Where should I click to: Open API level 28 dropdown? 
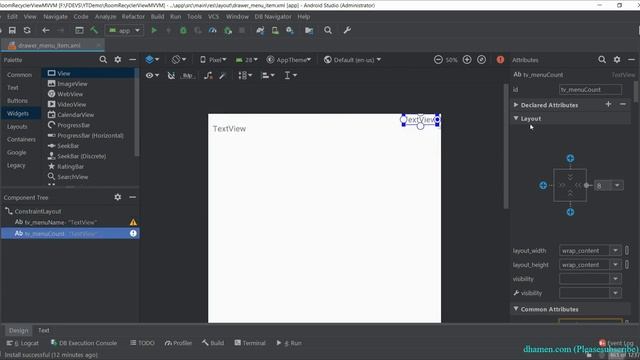(x=247, y=60)
